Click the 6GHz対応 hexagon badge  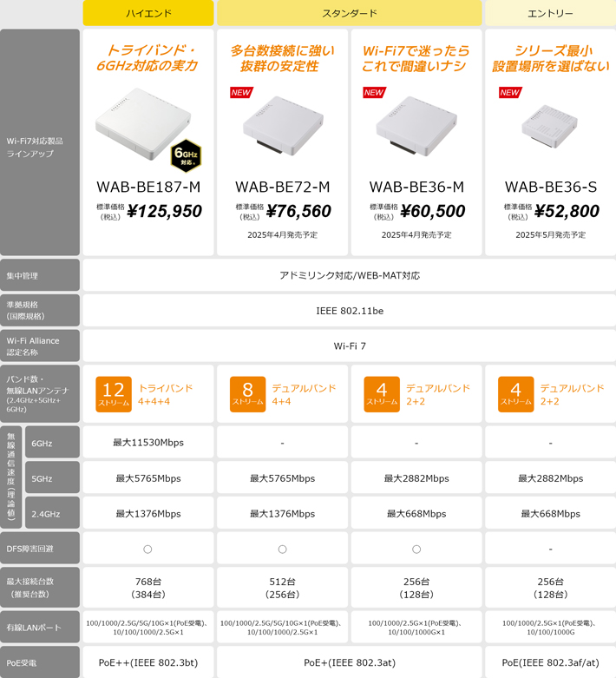point(186,155)
